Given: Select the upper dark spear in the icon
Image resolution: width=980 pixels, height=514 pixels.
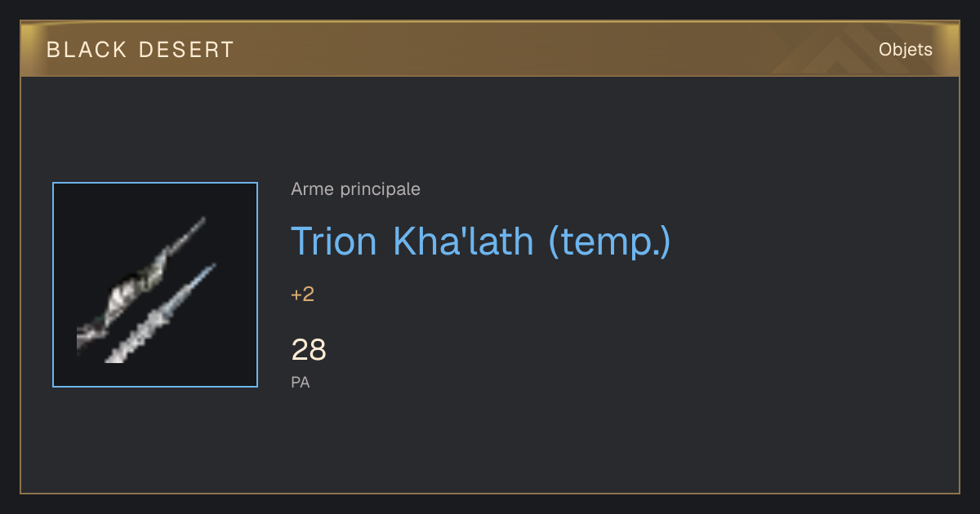Looking at the screenshot, I should tap(140, 286).
